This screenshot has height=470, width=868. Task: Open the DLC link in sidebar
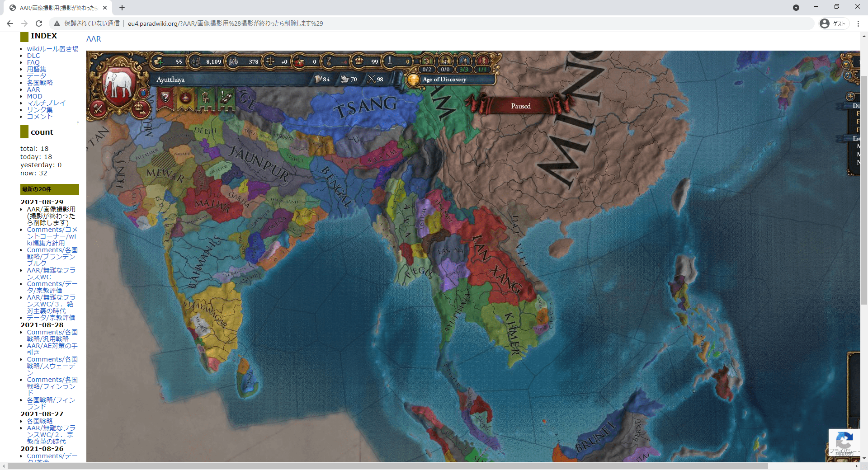(33, 56)
